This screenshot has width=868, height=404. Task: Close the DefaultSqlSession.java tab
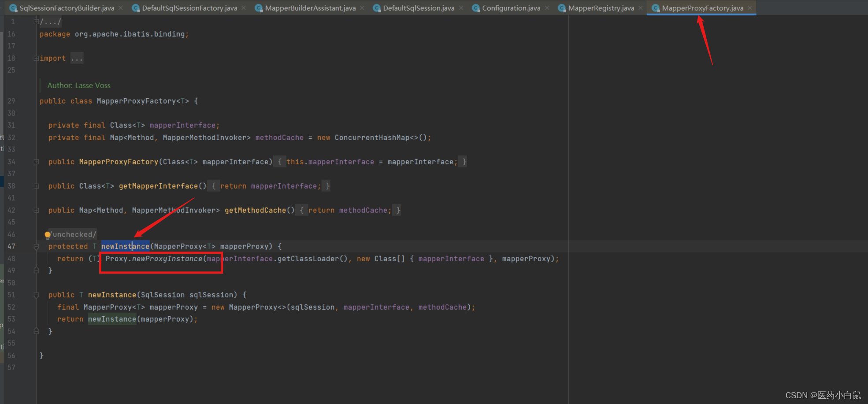(461, 8)
